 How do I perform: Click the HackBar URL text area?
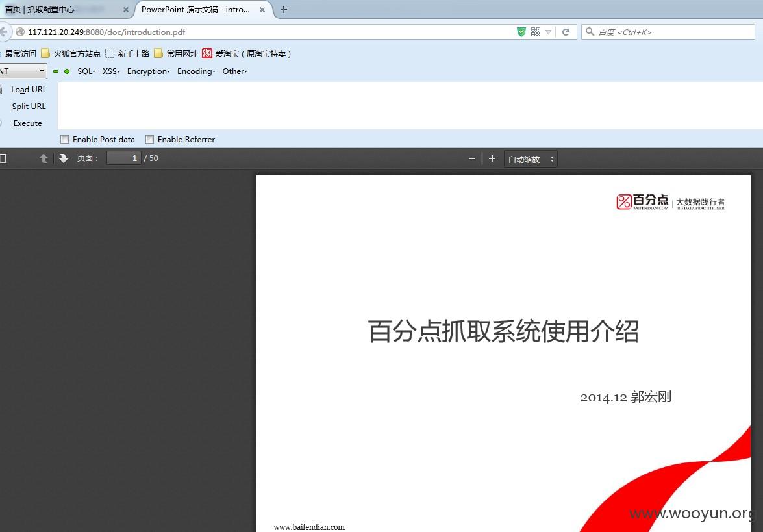click(410, 106)
